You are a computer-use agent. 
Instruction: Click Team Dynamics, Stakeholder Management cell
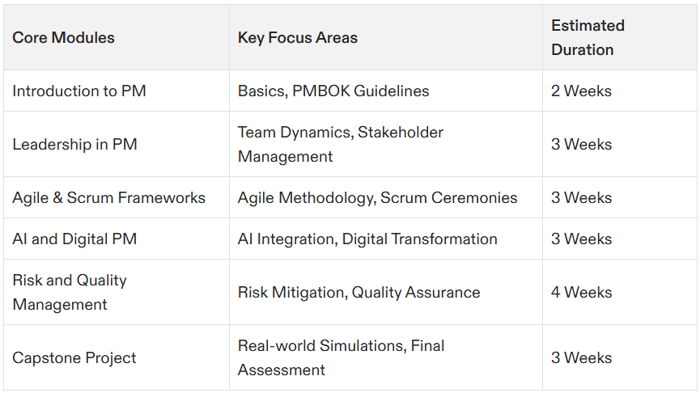[x=386, y=144]
